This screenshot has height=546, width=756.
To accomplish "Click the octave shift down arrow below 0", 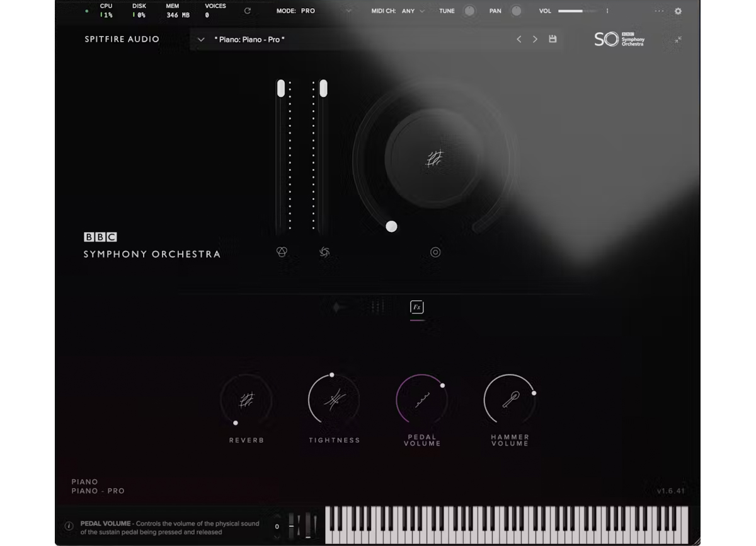I will click(277, 536).
